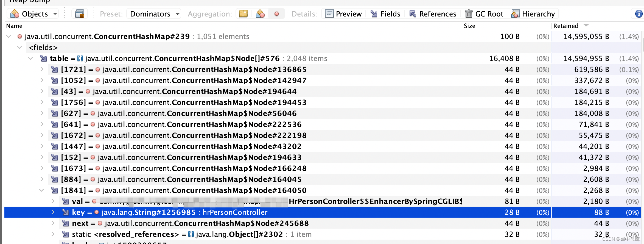
Task: Select the 1,051 elements label text
Action: pyautogui.click(x=223, y=36)
